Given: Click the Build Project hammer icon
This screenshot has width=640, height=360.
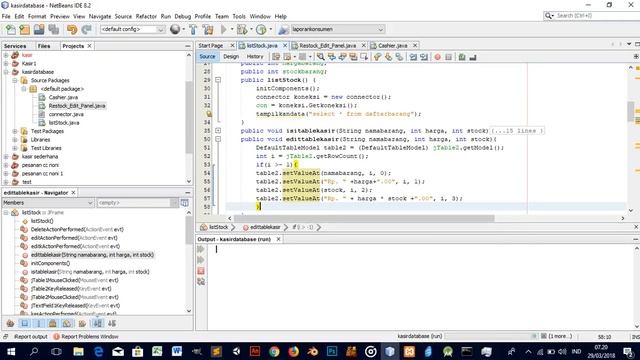Looking at the screenshot, I should (193, 29).
